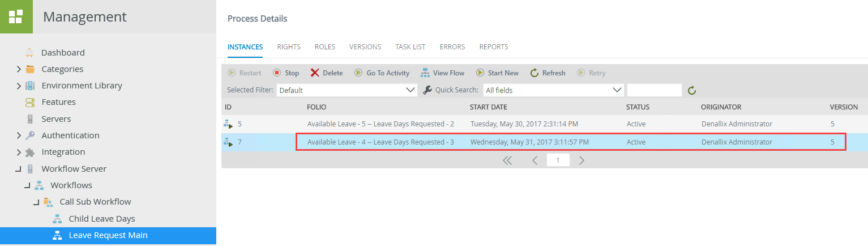
Task: Open the Task List tab
Action: point(411,47)
